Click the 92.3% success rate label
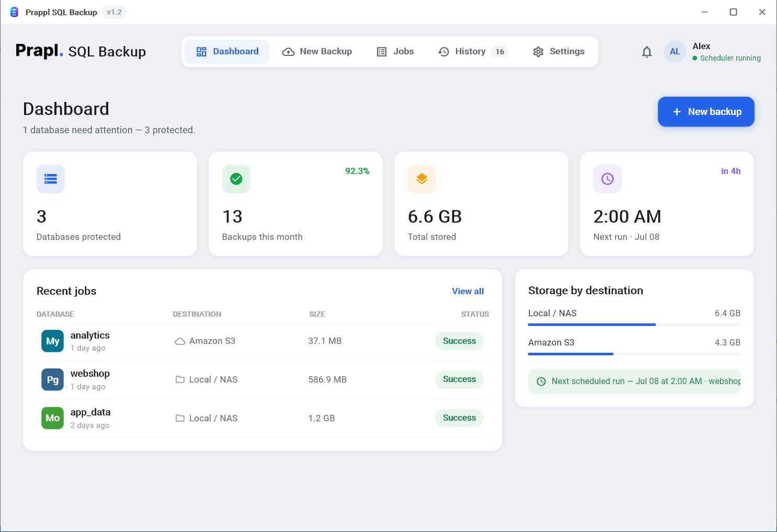The height and width of the screenshot is (532, 777). [357, 171]
